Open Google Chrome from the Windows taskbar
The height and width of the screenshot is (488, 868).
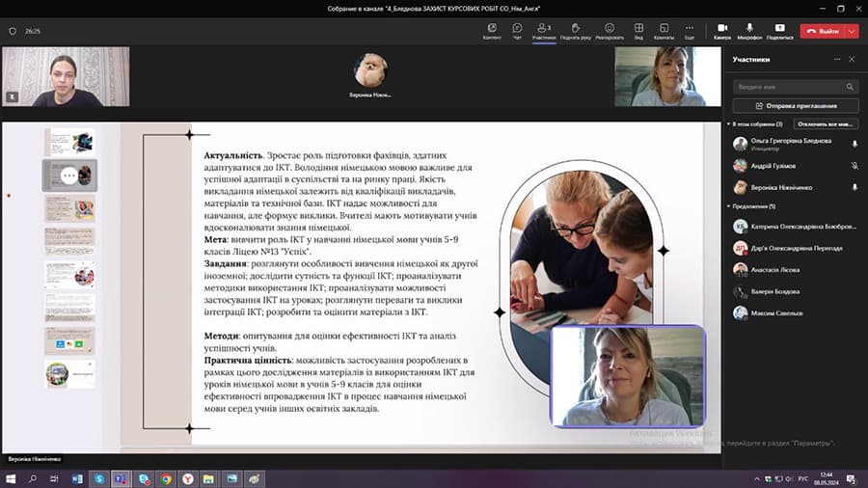click(166, 478)
